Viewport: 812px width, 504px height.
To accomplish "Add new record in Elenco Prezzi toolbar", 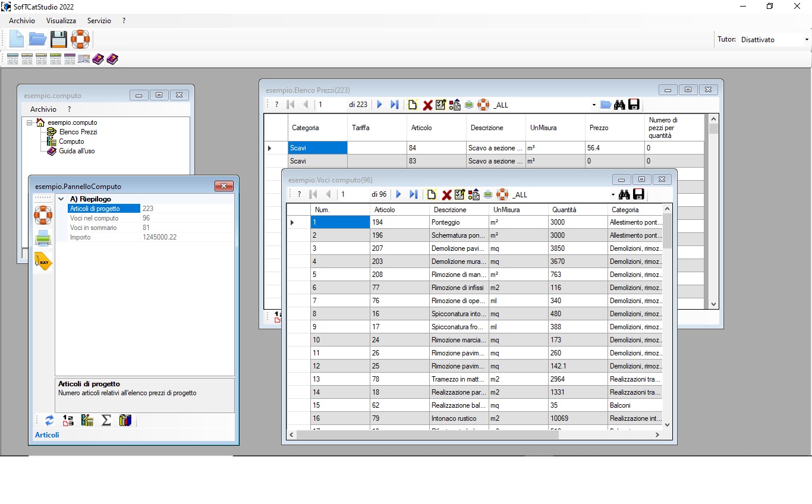I will pos(413,105).
